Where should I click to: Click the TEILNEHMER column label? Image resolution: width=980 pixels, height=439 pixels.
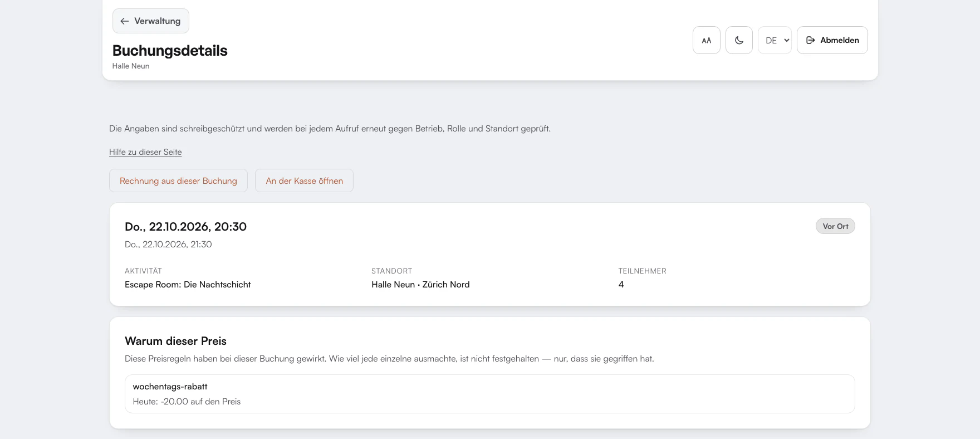pyautogui.click(x=642, y=271)
